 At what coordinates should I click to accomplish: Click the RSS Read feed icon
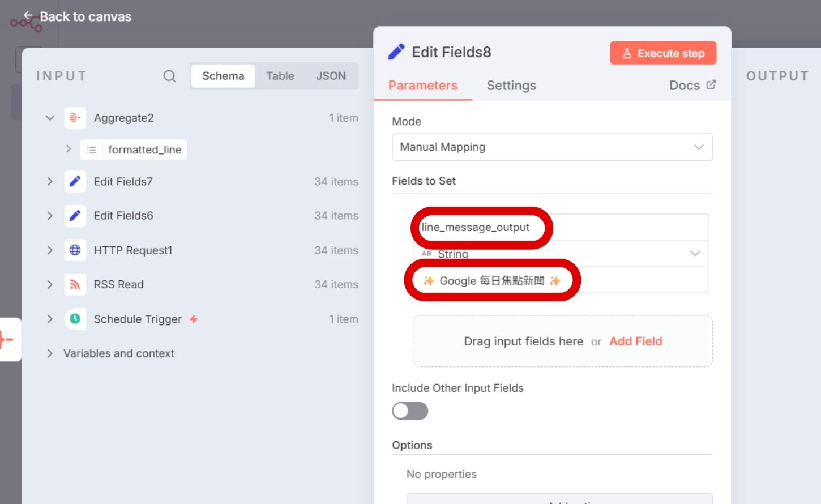coord(75,284)
